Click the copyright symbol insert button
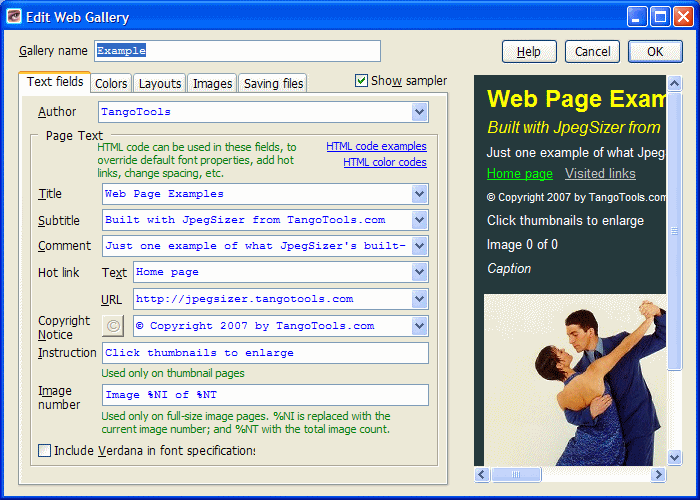700x500 pixels. point(114,325)
